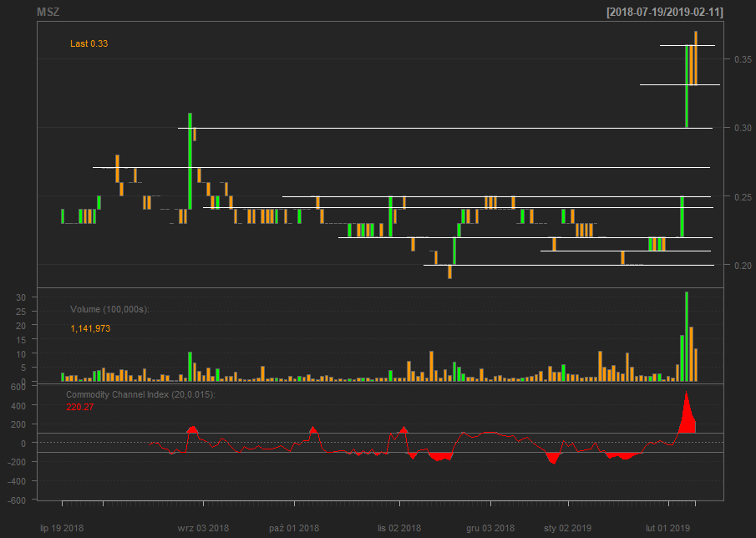Click the tall green February candle from 0.30 to 0.36
This screenshot has width=756, height=538.
[x=687, y=86]
